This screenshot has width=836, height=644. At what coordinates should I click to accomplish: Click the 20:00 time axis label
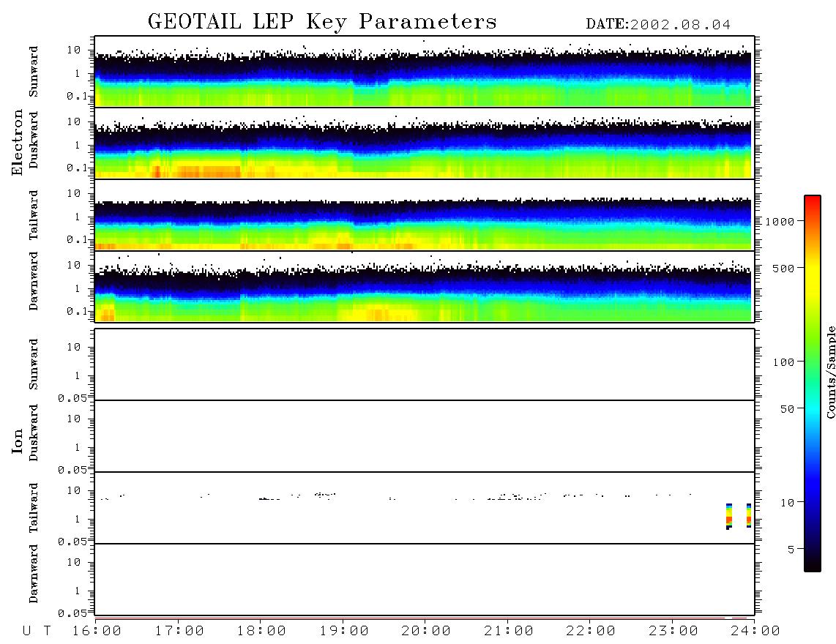426,631
